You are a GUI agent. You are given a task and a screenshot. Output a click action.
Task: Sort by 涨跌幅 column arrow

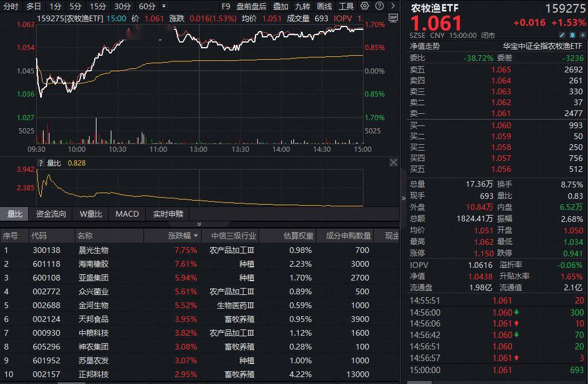click(x=196, y=236)
